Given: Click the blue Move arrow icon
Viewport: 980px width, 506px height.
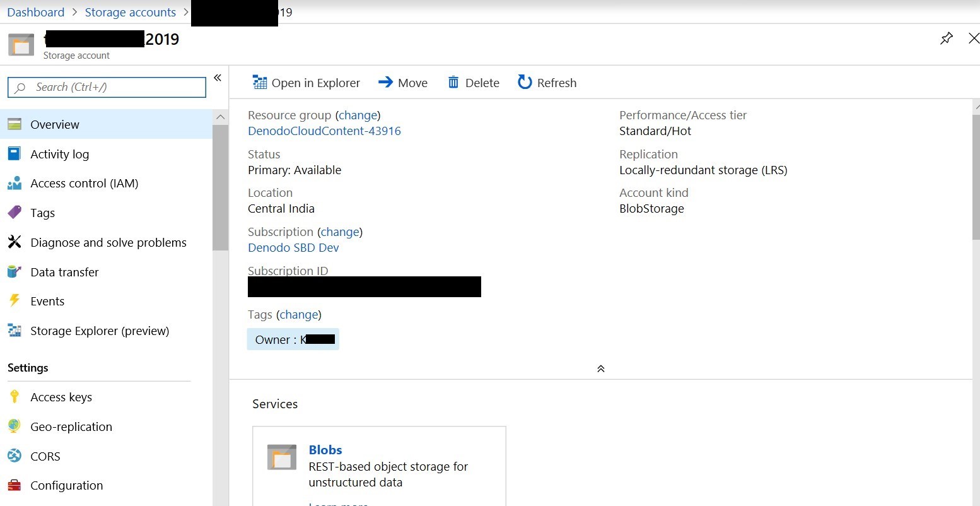Looking at the screenshot, I should click(x=385, y=82).
